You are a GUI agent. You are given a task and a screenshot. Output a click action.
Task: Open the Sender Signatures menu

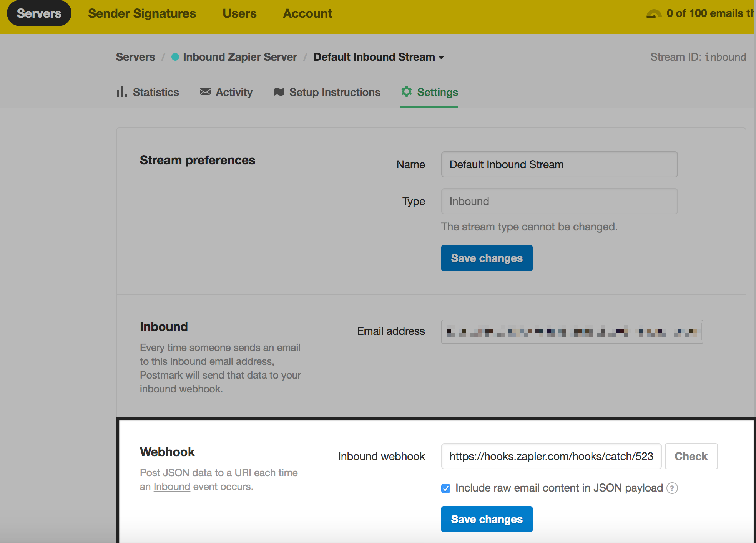tap(142, 13)
